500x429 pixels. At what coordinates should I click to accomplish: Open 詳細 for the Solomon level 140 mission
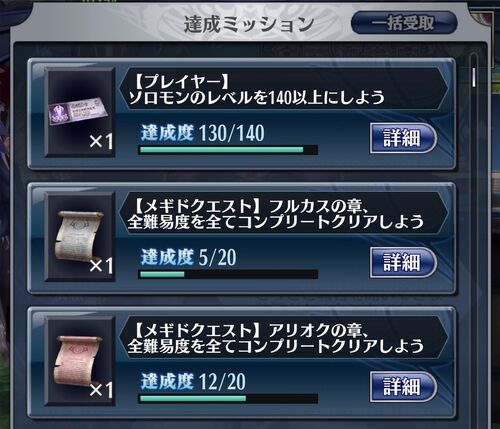pyautogui.click(x=403, y=138)
